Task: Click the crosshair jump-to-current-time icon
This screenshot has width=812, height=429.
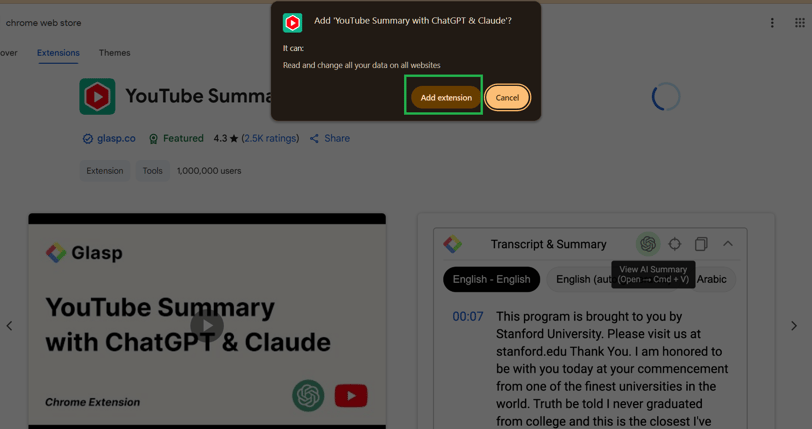Action: tap(675, 244)
